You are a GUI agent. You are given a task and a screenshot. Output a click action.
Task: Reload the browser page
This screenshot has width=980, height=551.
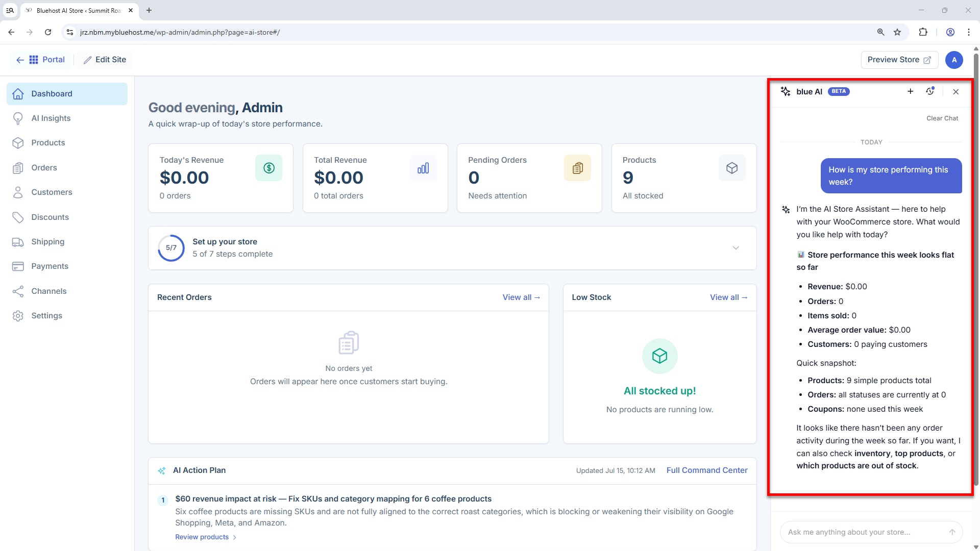48,32
